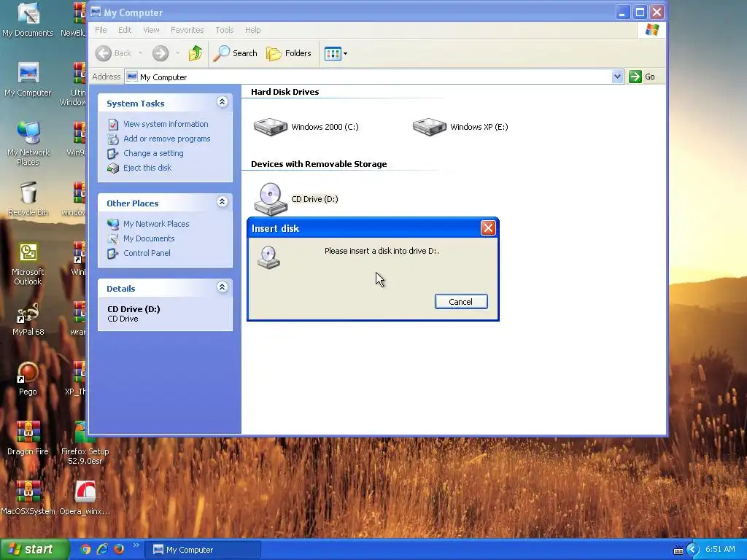Go up one folder level

(196, 53)
